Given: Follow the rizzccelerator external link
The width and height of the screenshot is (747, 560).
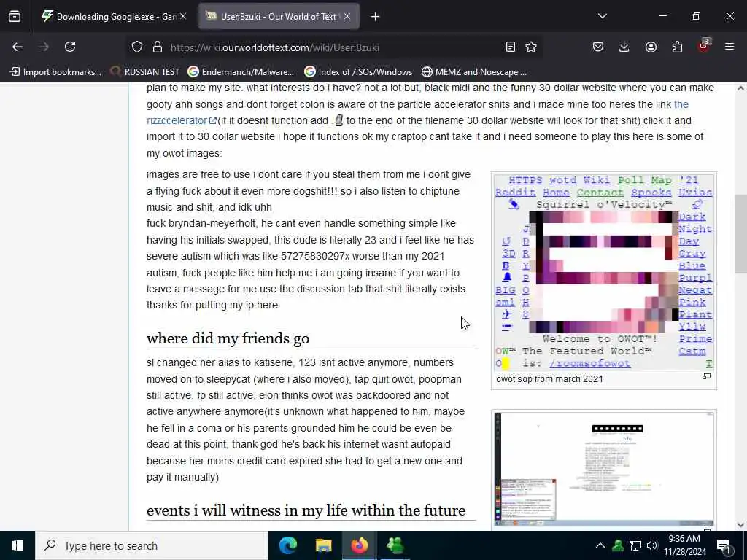Looking at the screenshot, I should coord(182,120).
